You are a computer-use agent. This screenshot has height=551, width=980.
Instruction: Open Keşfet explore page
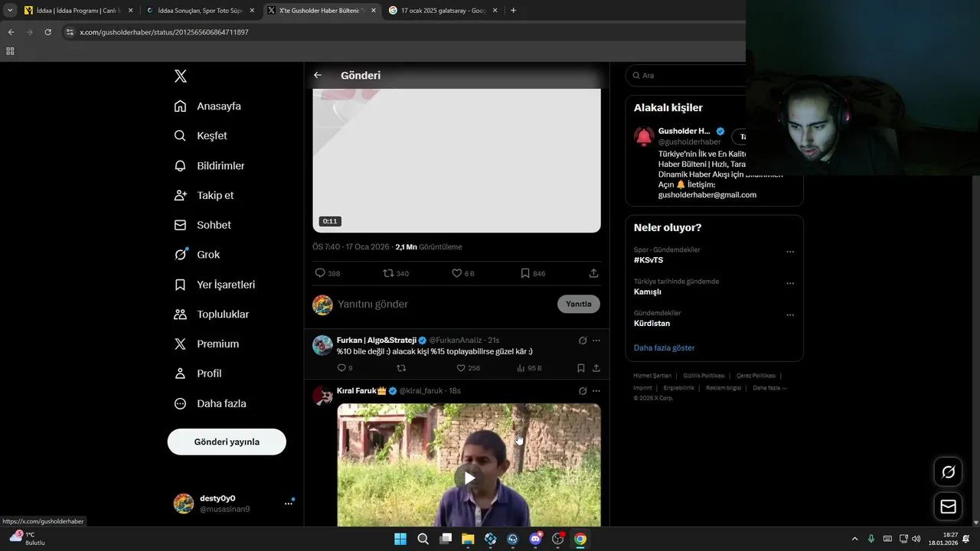point(201,135)
